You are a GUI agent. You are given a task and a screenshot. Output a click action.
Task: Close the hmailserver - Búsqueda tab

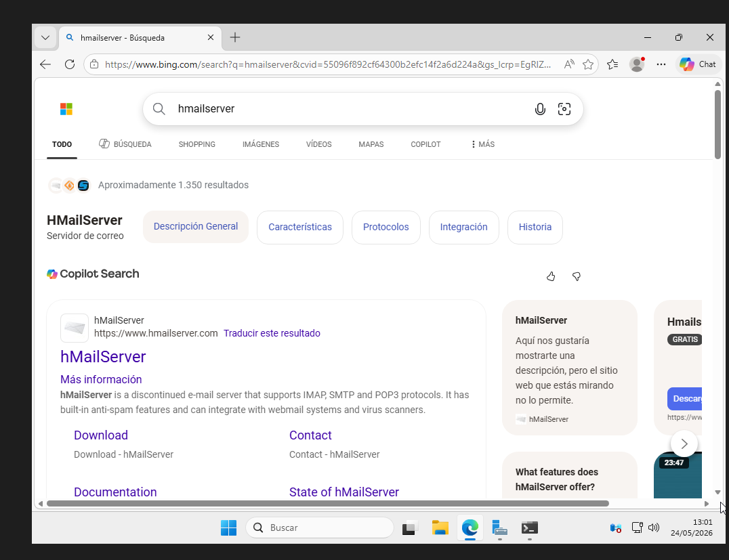point(211,37)
